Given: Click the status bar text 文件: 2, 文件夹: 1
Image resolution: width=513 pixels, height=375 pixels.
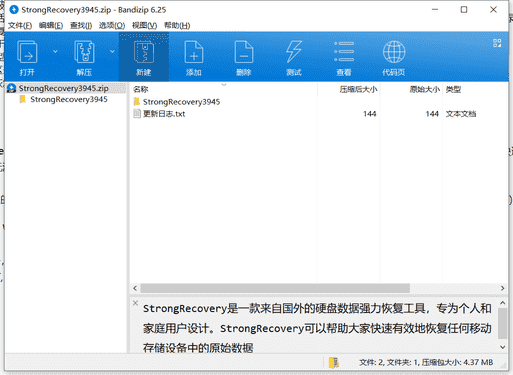Looking at the screenshot, I should tap(389, 362).
